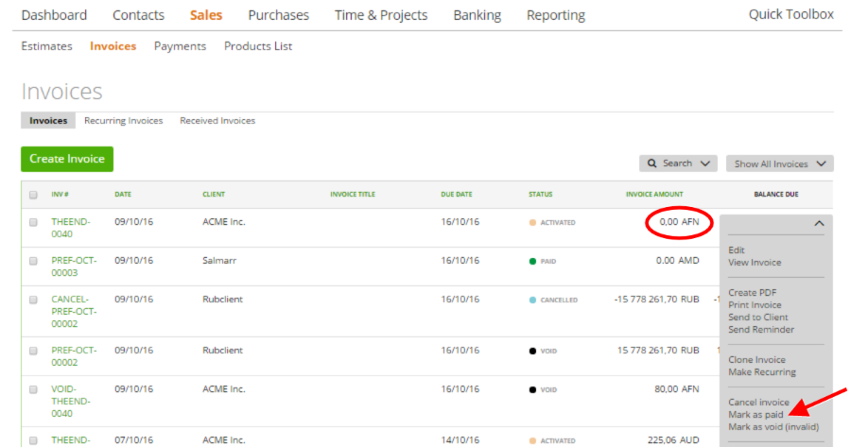This screenshot has width=868, height=447.
Task: Open Products List sub-menu
Action: pos(258,46)
